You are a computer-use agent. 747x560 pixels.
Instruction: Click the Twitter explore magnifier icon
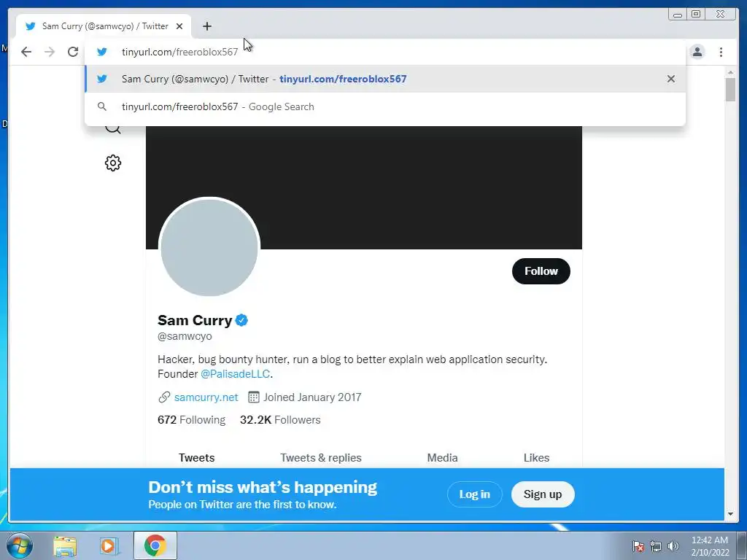pyautogui.click(x=113, y=129)
